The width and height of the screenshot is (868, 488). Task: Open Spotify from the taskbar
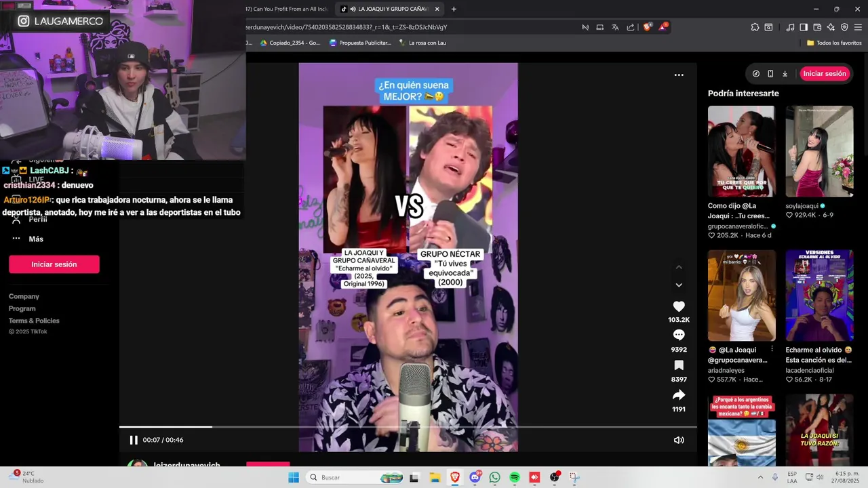pos(515,477)
